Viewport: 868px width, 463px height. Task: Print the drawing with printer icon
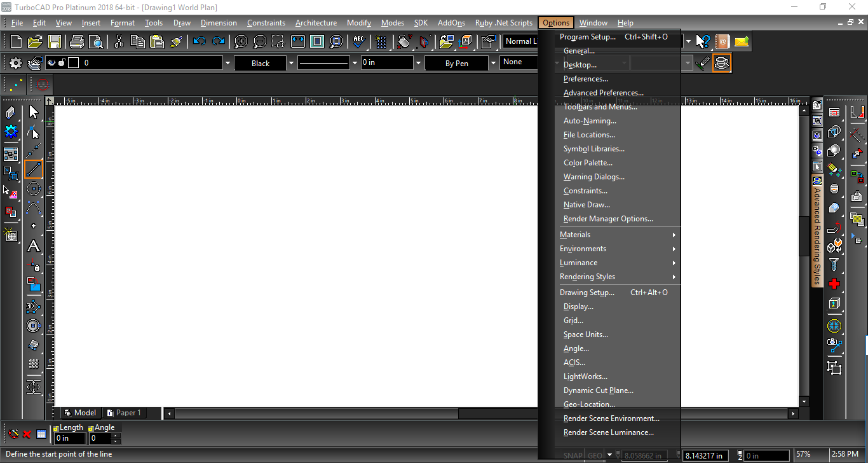click(x=77, y=42)
